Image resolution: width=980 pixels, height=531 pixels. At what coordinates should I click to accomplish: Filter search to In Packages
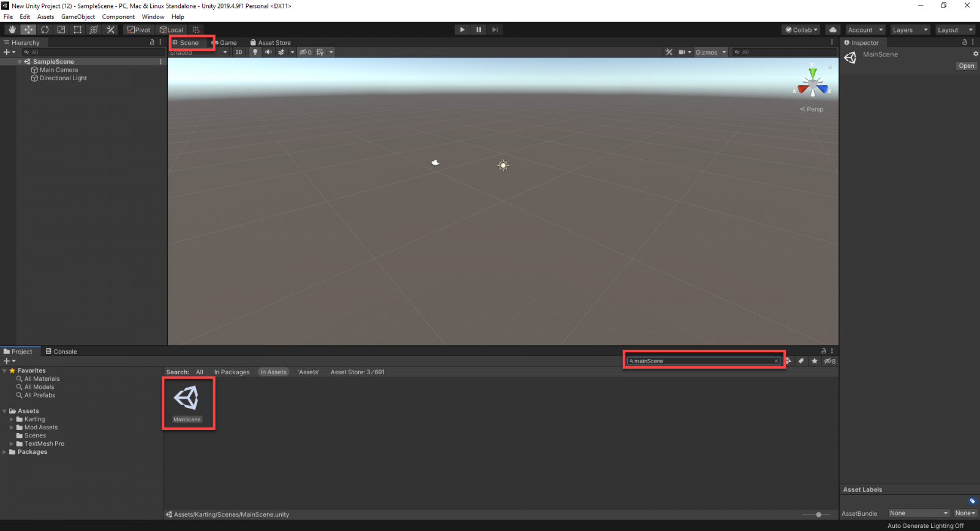[x=232, y=372]
